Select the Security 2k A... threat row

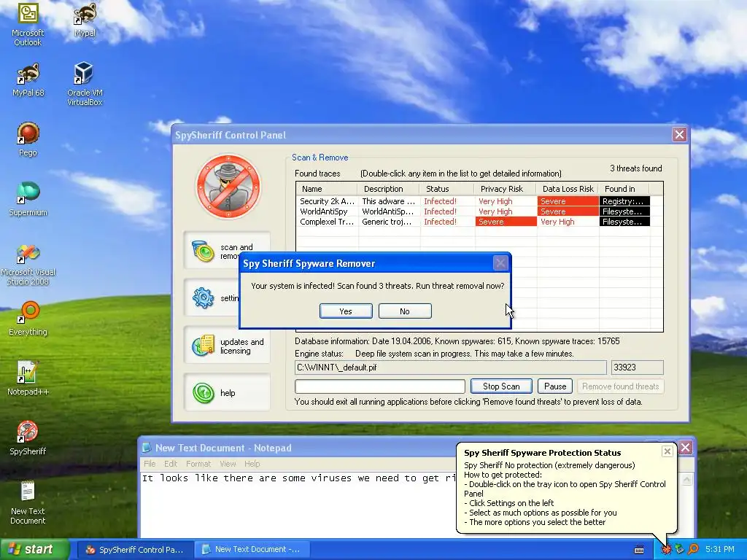click(x=473, y=201)
